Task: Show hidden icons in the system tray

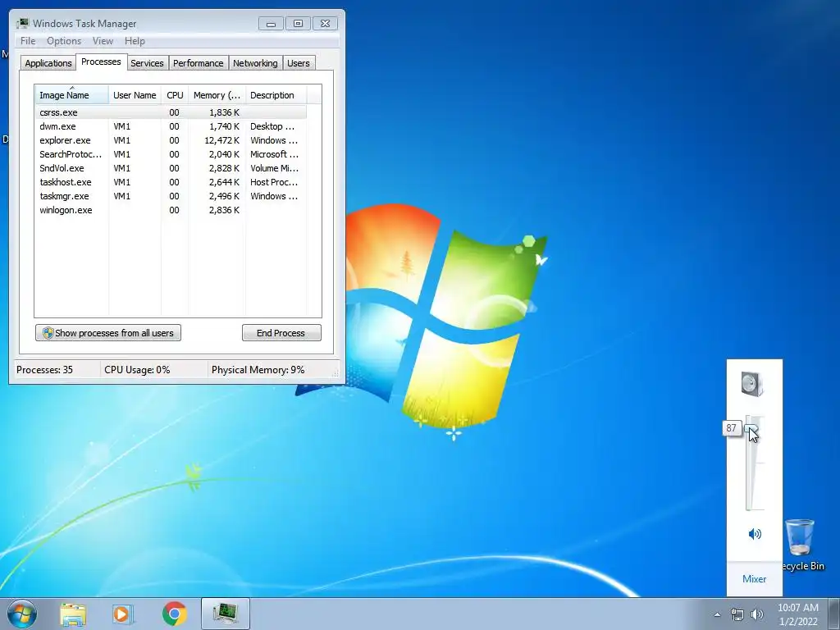Action: tap(717, 614)
